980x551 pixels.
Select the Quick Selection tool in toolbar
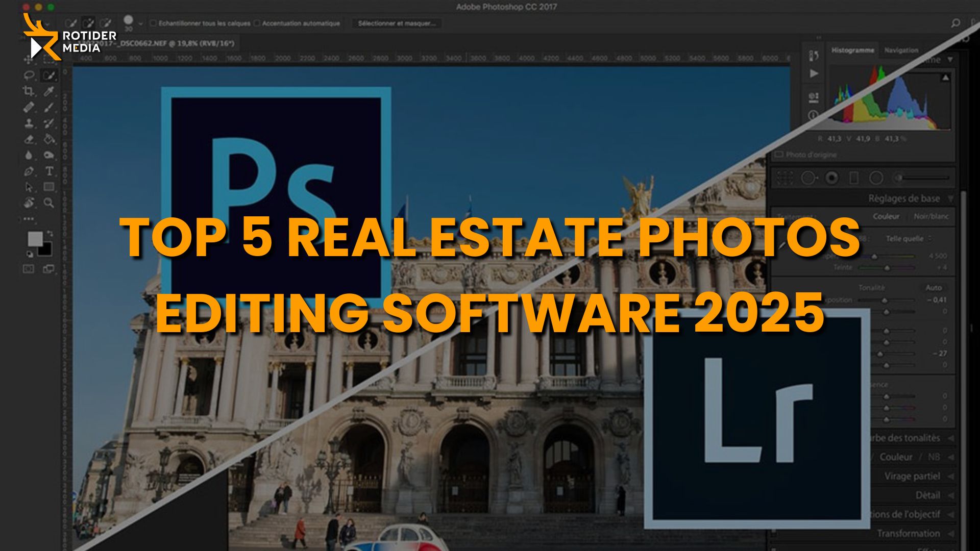click(49, 76)
